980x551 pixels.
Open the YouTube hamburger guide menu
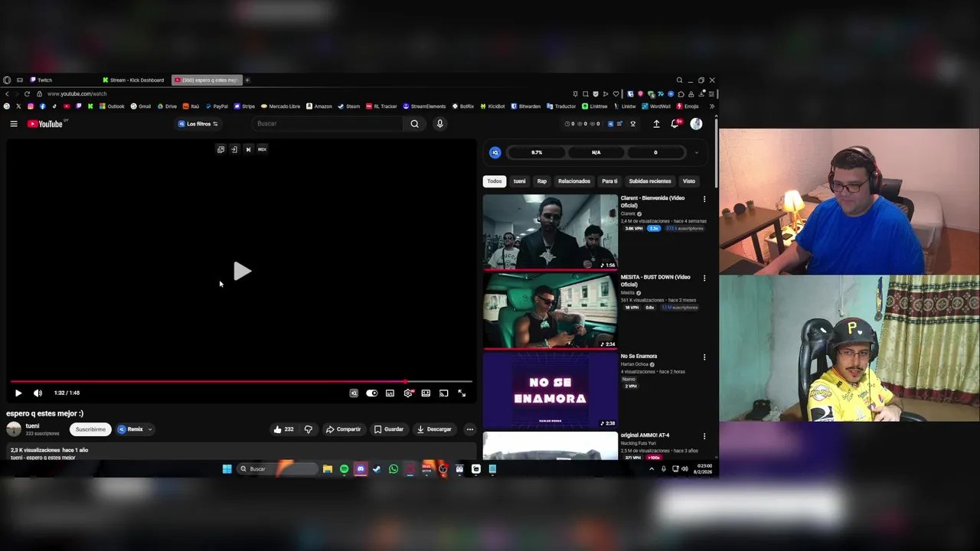click(x=13, y=124)
